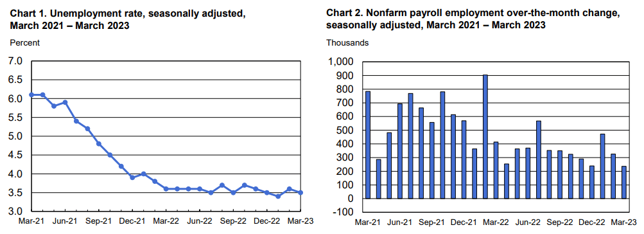Click the Chart 2 nonfarm payroll title
The image size is (644, 234).
473,20
